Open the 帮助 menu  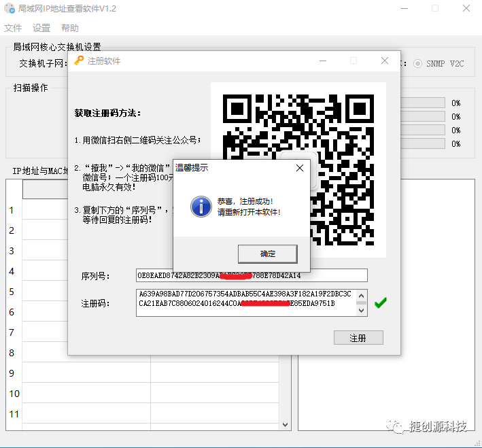[70, 28]
